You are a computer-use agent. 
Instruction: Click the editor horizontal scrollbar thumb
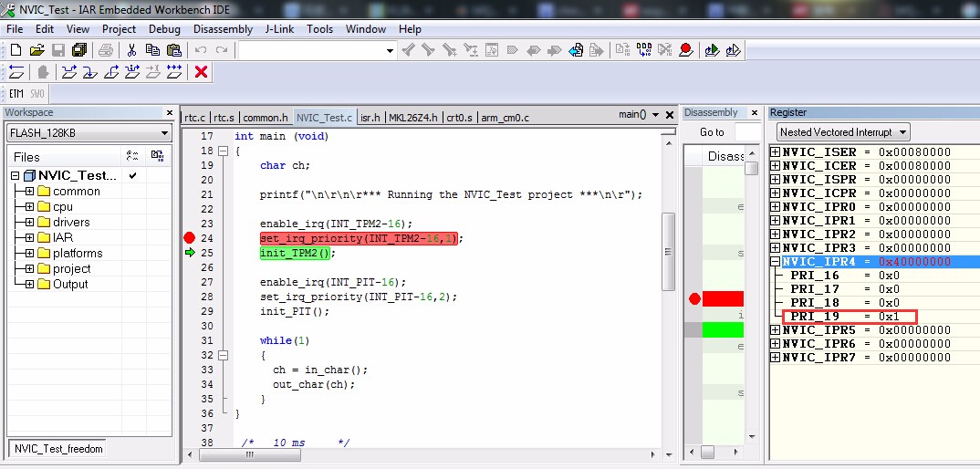(250, 454)
